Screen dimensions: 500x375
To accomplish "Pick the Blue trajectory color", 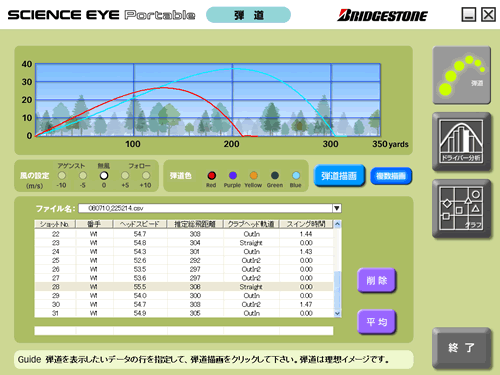I will 296,175.
